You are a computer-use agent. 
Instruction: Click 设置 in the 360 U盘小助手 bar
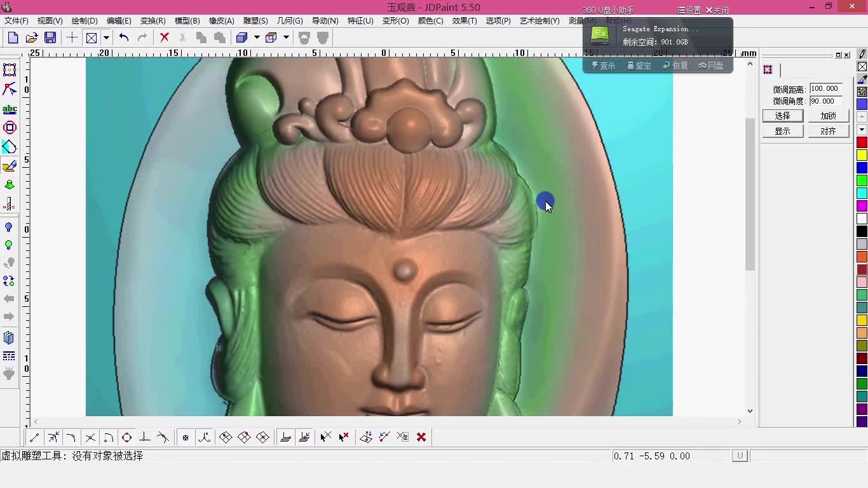pyautogui.click(x=689, y=10)
